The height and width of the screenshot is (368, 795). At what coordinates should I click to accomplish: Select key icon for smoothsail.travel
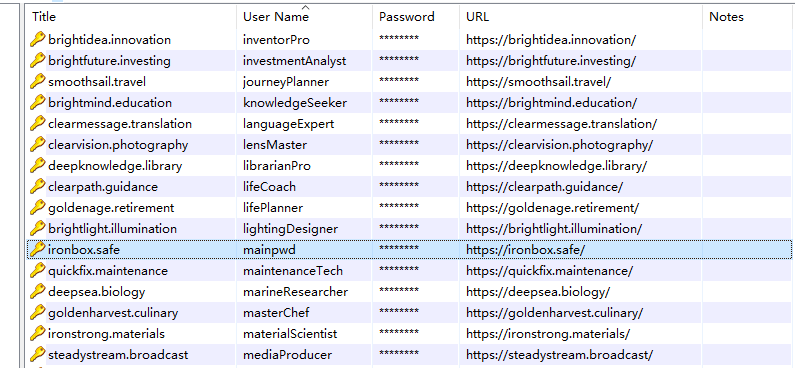tap(38, 82)
